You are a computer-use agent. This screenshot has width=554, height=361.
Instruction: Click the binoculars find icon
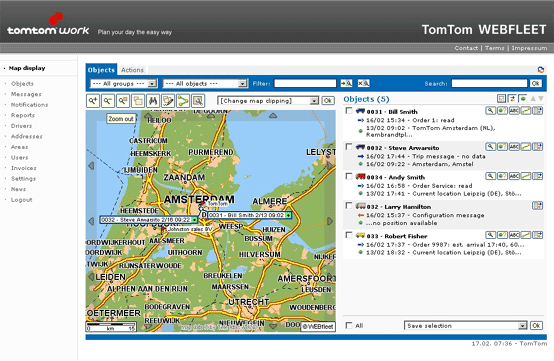click(153, 101)
